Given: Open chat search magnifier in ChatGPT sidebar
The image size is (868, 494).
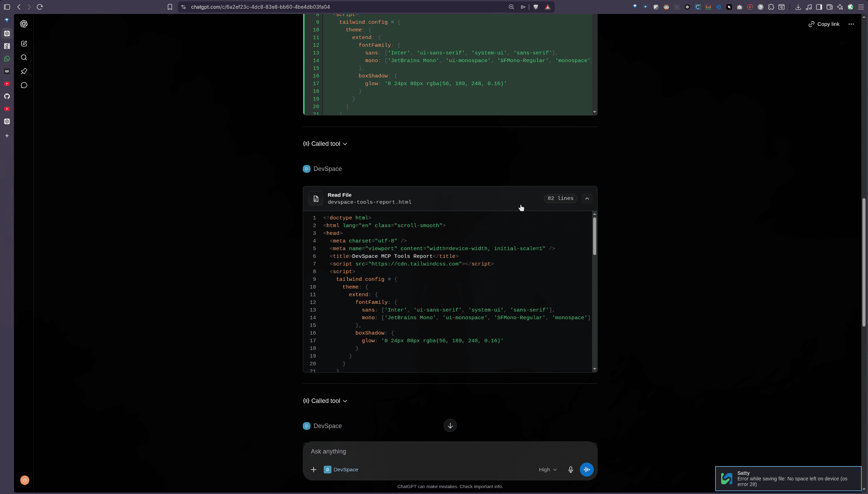Looking at the screenshot, I should [24, 58].
